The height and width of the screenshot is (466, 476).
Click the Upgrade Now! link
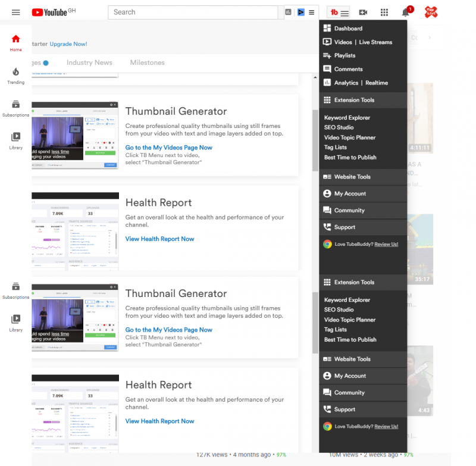[68, 44]
